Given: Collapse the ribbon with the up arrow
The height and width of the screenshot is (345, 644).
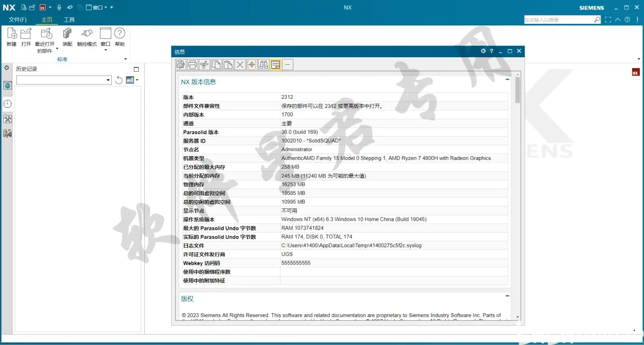Looking at the screenshot, I should pos(618,19).
